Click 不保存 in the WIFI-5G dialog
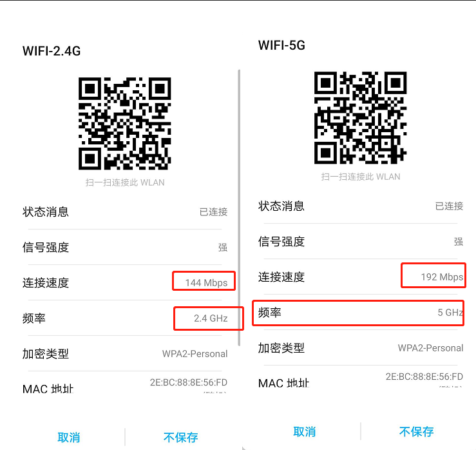476x450 pixels. pos(417,432)
